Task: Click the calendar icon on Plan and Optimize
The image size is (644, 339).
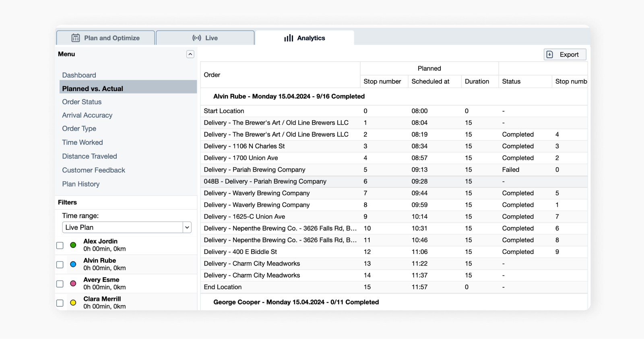Action: (x=76, y=38)
